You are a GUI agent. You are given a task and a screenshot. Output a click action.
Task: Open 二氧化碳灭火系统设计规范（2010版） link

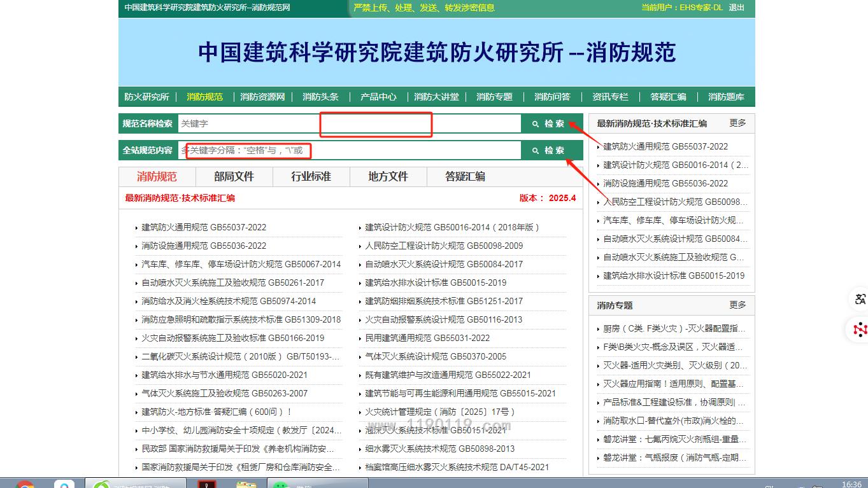240,356
